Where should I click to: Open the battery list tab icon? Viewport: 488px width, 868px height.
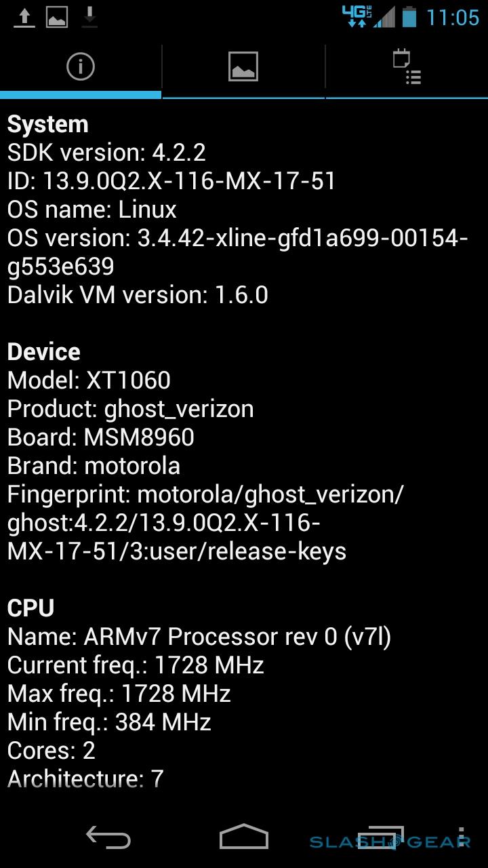(407, 66)
